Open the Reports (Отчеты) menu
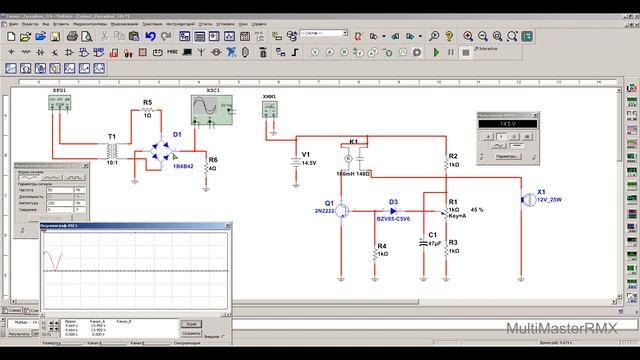 coord(206,24)
